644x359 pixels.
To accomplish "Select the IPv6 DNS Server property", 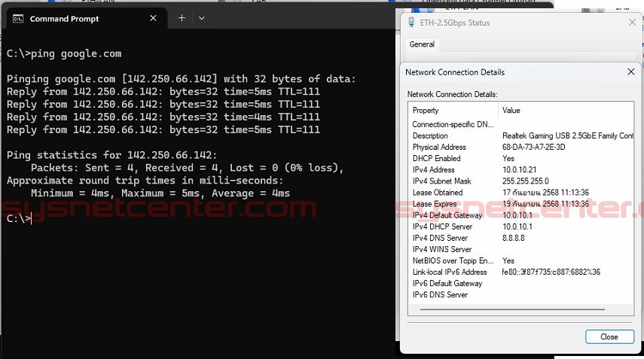I will click(440, 294).
